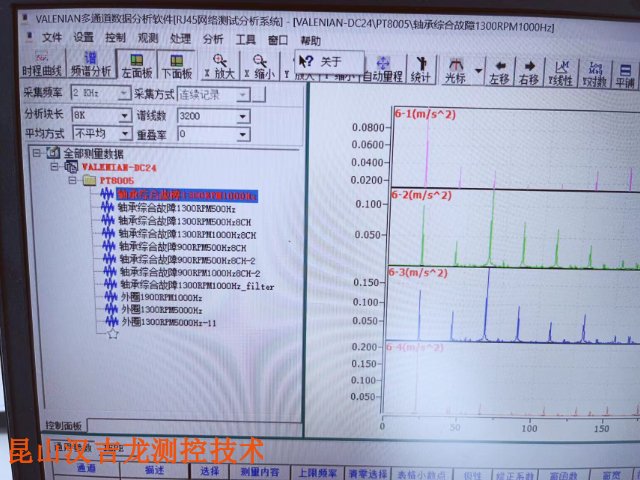Select 轴承综合故障1300RPM1000Hz_filter tree item

(196, 285)
